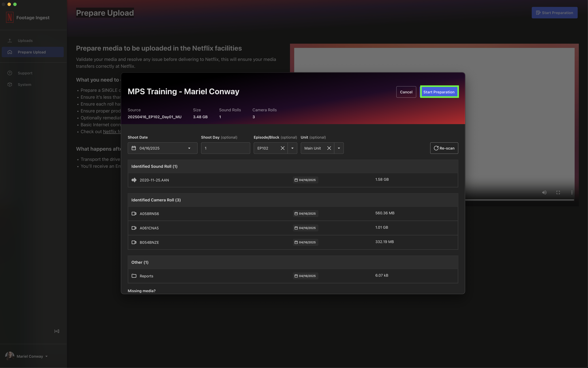This screenshot has width=588, height=368.
Task: Click the 1.58 GB size value
Action: point(382,179)
